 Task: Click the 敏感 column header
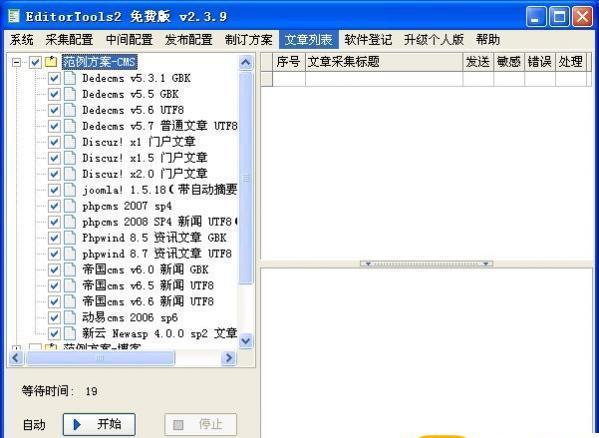(x=509, y=62)
